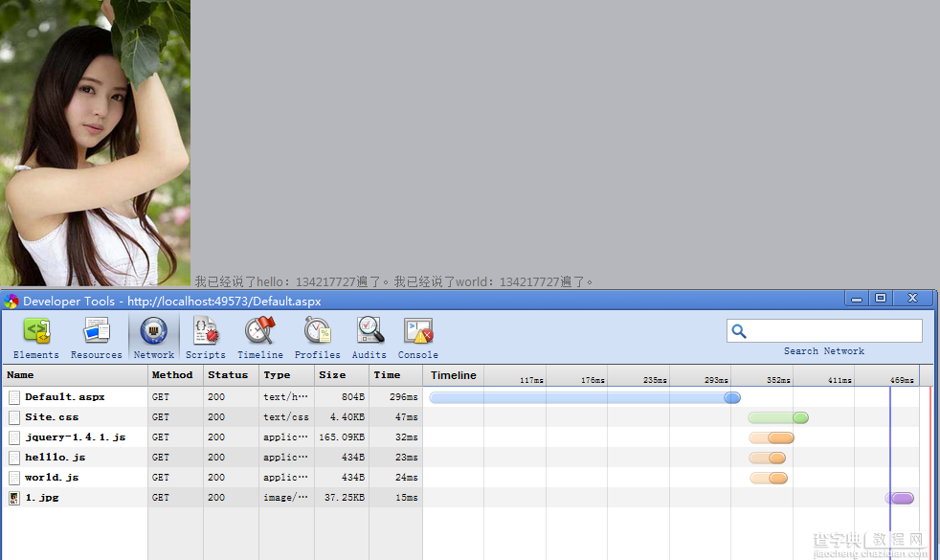Show the Console panel icon
Screen dimensions: 940x560
click(x=418, y=331)
